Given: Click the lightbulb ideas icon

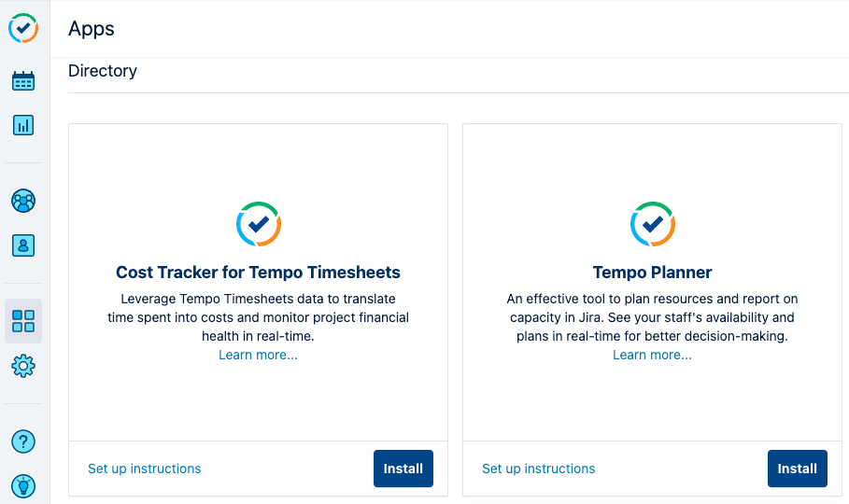Looking at the screenshot, I should tap(23, 485).
